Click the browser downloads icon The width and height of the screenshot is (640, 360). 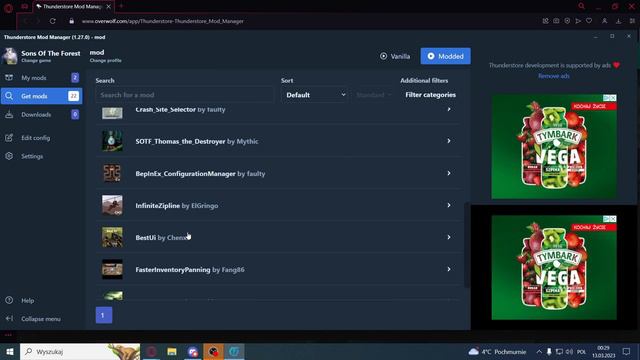click(x=618, y=21)
